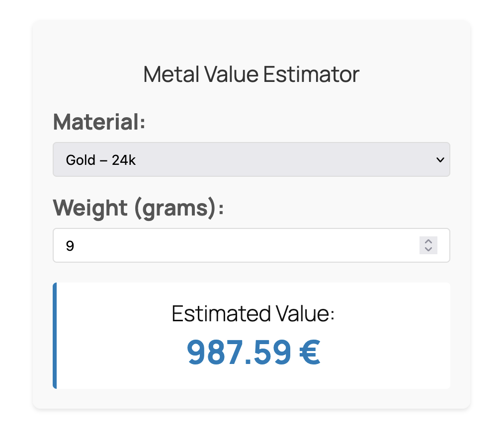This screenshot has width=504, height=432.
Task: Open the Material dropdown showing Gold – 24k
Action: tap(252, 159)
